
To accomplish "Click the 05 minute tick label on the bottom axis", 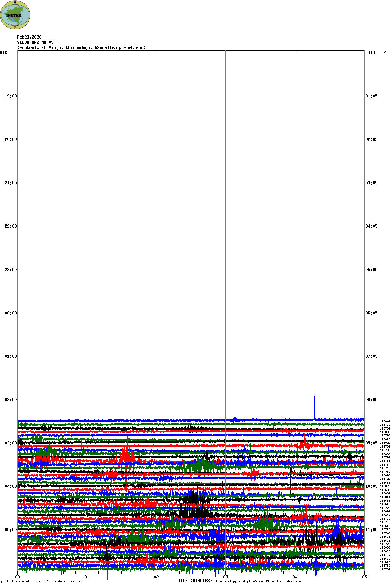I will [364, 577].
